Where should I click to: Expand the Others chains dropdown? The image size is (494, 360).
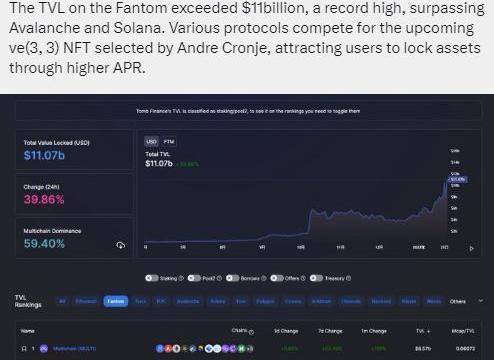(481, 301)
